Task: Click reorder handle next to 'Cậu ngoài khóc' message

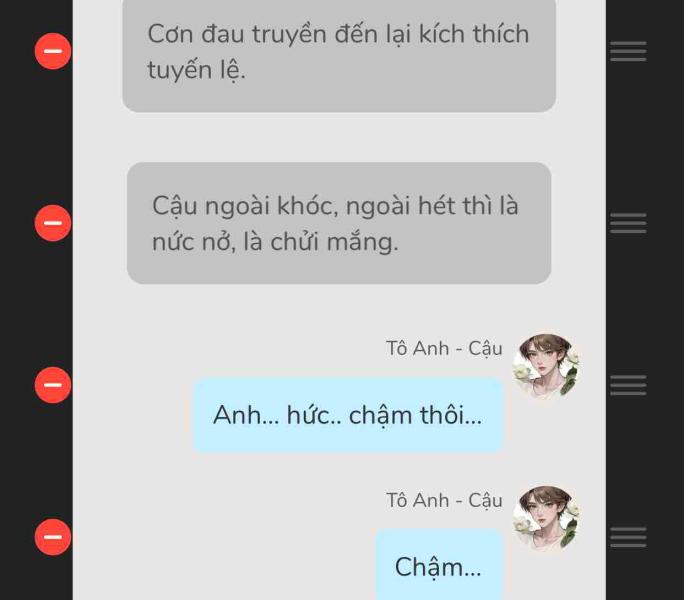Action: point(628,223)
